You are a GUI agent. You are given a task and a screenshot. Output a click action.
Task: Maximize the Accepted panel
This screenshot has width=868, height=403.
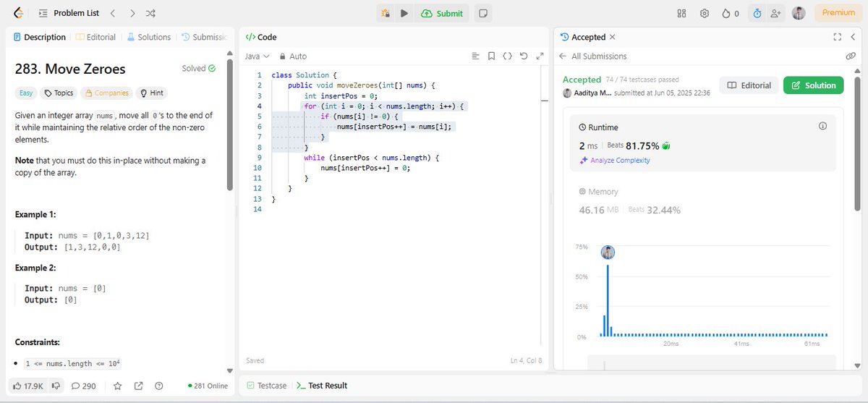point(837,37)
